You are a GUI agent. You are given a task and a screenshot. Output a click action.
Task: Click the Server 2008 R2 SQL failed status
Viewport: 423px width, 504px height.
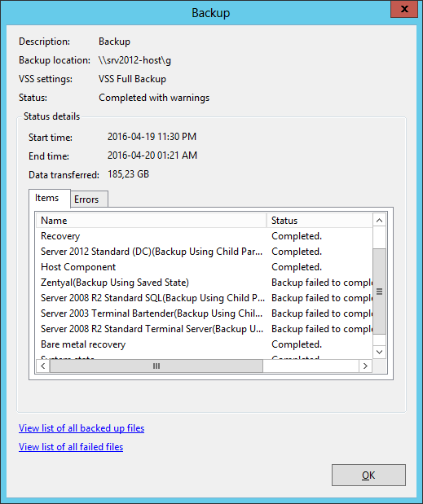322,298
